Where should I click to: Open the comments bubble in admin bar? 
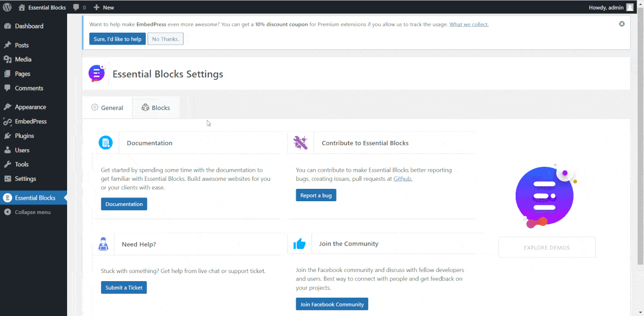point(79,8)
